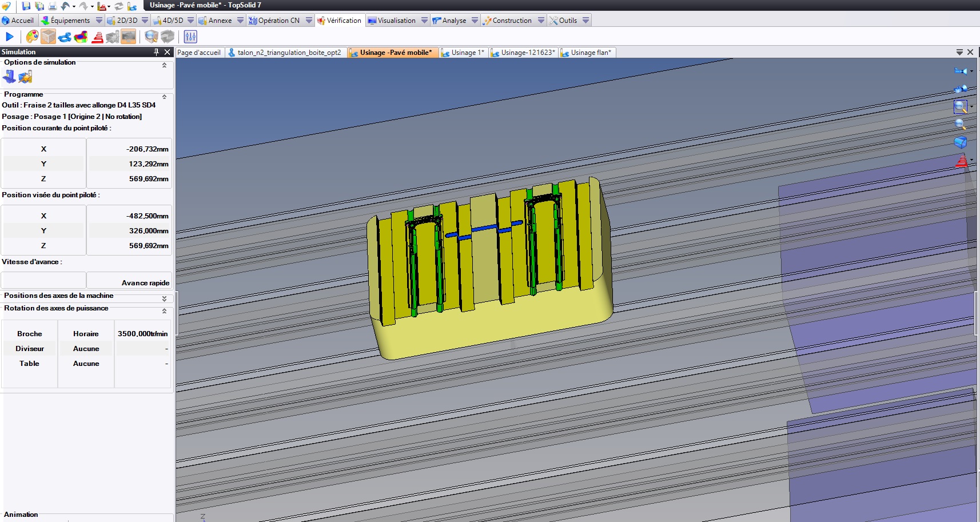Open the sliders settings icon in toolbar
Screen dimensions: 980x522
(x=190, y=37)
